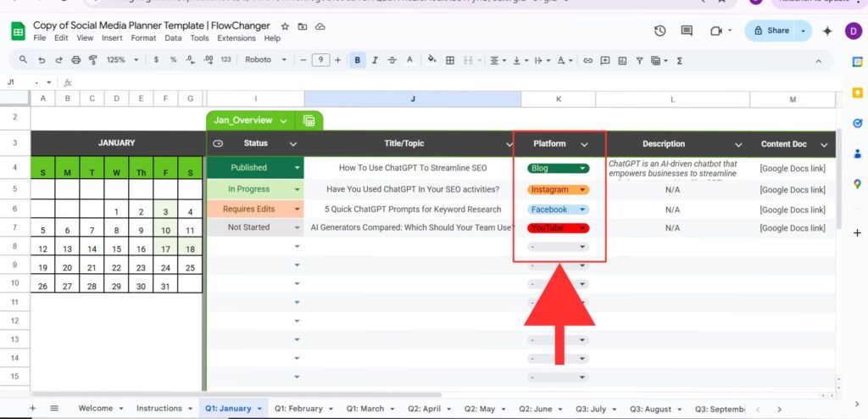This screenshot has height=419, width=868.
Task: Add a new sheet with plus button
Action: [33, 409]
